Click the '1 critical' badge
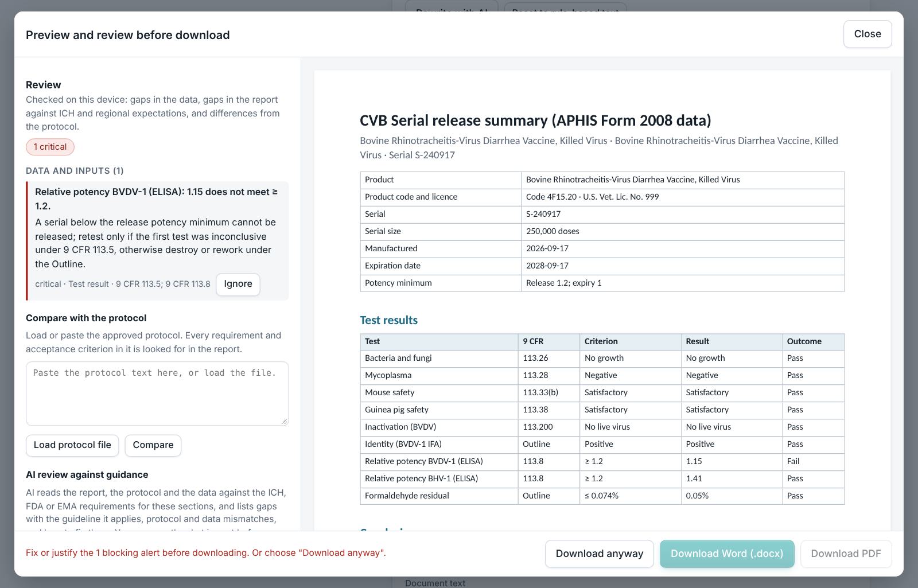Image resolution: width=918 pixels, height=588 pixels. click(x=50, y=147)
